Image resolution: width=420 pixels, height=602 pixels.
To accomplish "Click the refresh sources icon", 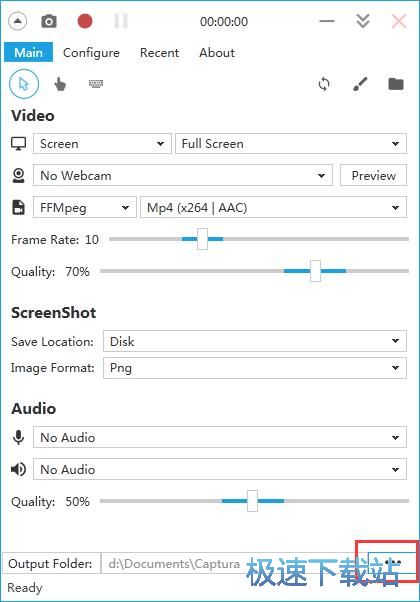I will point(324,84).
